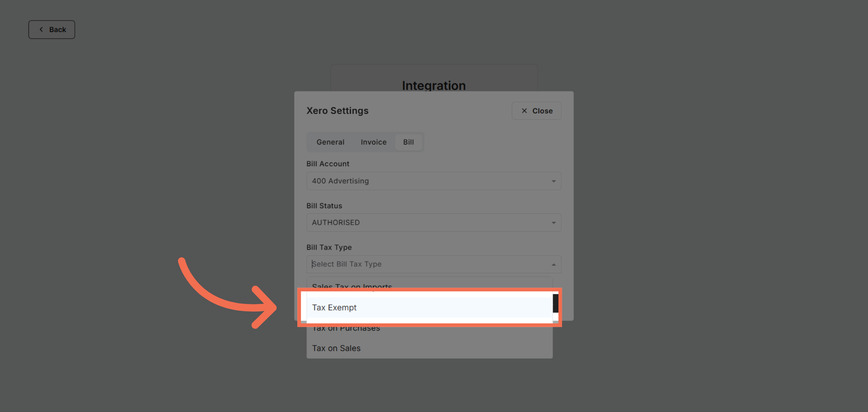Viewport: 868px width, 412px height.
Task: Collapse Bill Tax Type dropdown arrow
Action: pyautogui.click(x=553, y=265)
